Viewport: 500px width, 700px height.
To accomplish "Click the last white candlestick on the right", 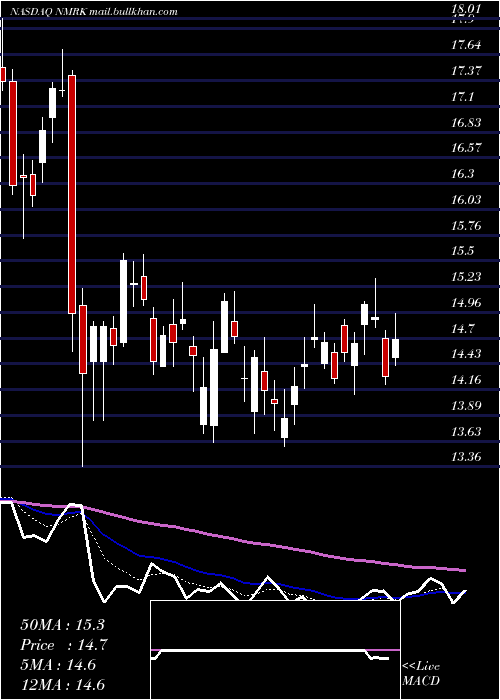I will pyautogui.click(x=395, y=348).
